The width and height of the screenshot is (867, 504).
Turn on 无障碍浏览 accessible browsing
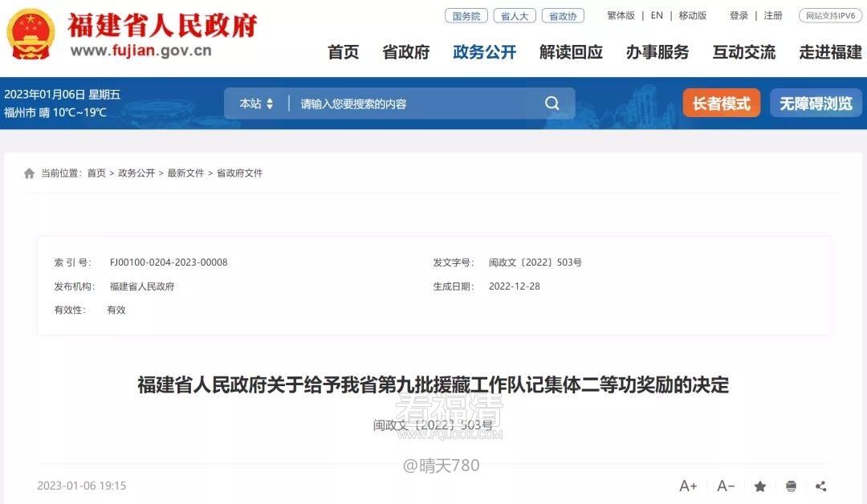pos(816,104)
